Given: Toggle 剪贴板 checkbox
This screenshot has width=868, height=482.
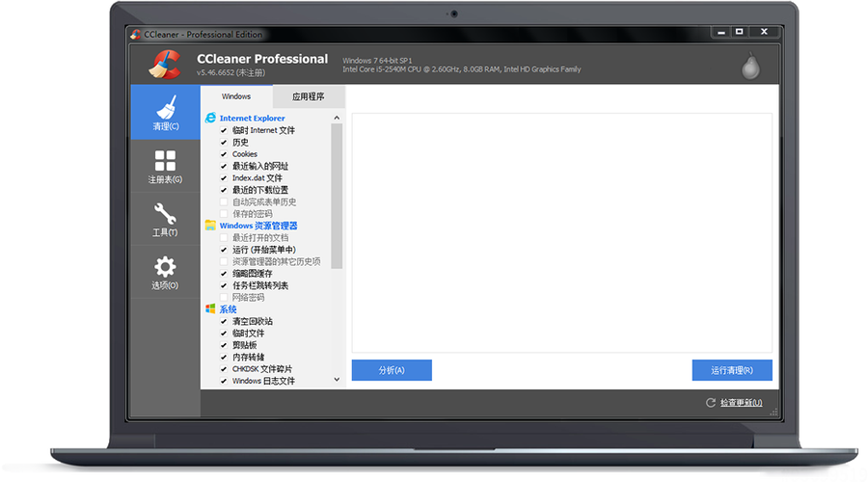Looking at the screenshot, I should point(224,345).
